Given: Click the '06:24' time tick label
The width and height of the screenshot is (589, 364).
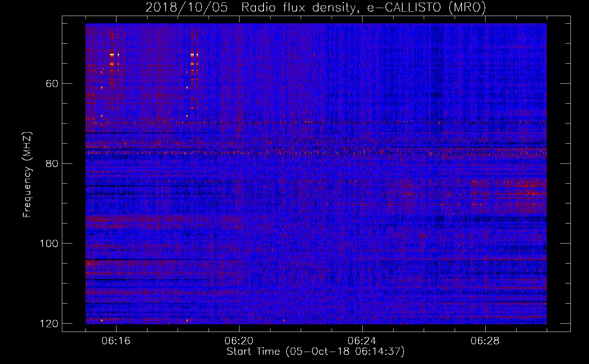Looking at the screenshot, I should pos(362,341).
